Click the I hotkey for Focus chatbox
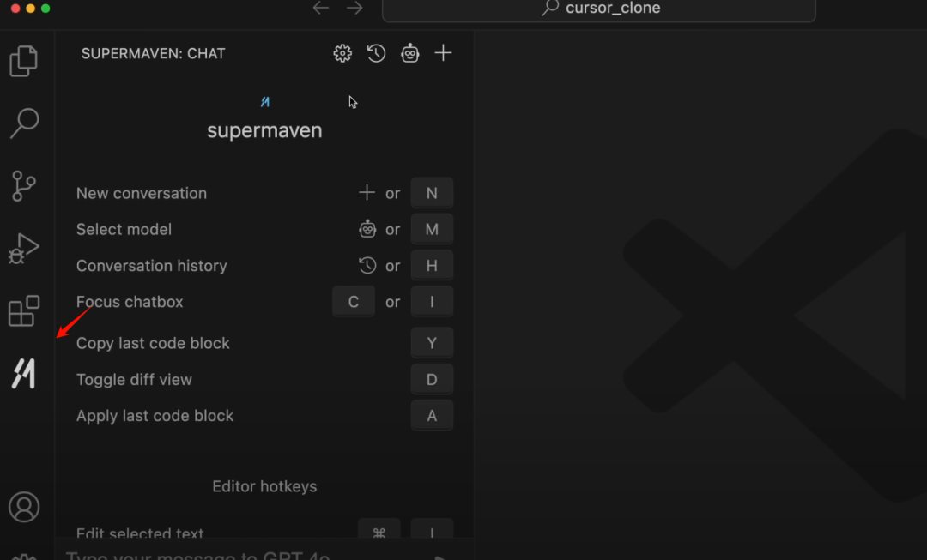 [x=432, y=301]
